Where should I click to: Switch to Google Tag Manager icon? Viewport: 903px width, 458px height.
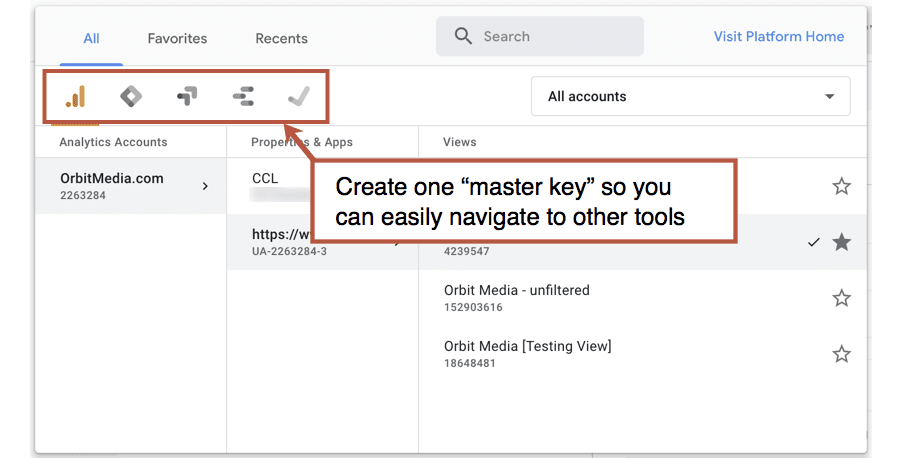(x=131, y=96)
